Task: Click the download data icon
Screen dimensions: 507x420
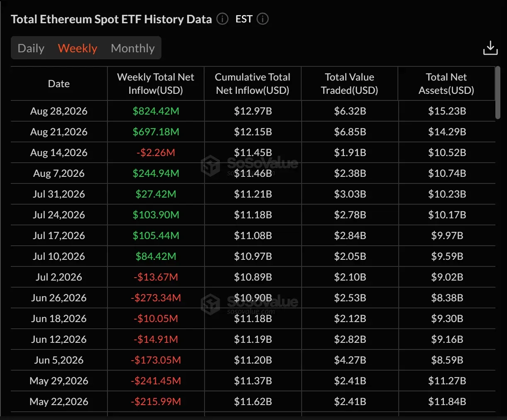Action: pyautogui.click(x=490, y=48)
